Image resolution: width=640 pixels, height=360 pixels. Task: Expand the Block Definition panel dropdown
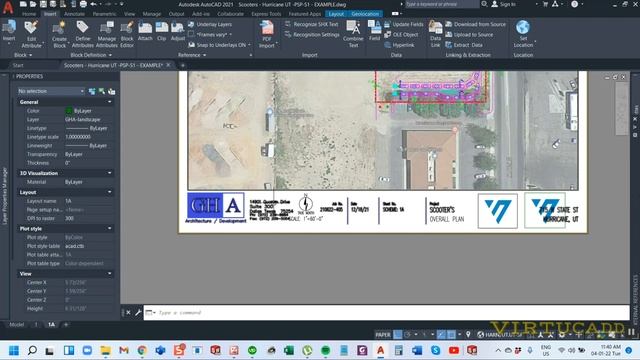tap(91, 55)
